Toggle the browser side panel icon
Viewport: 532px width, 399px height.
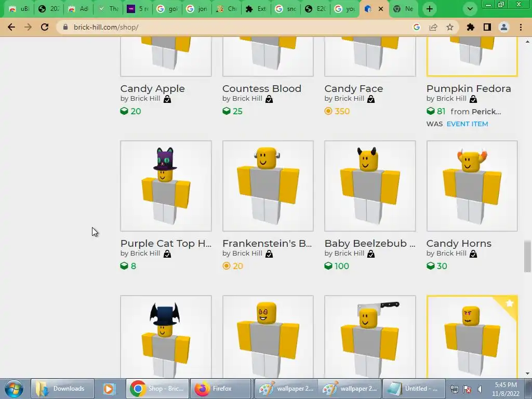(x=487, y=27)
